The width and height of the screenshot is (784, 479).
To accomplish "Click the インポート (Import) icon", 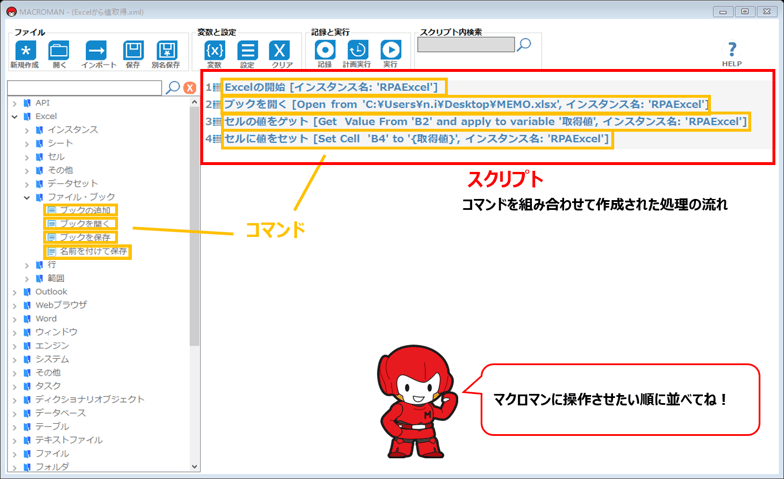I will [97, 50].
